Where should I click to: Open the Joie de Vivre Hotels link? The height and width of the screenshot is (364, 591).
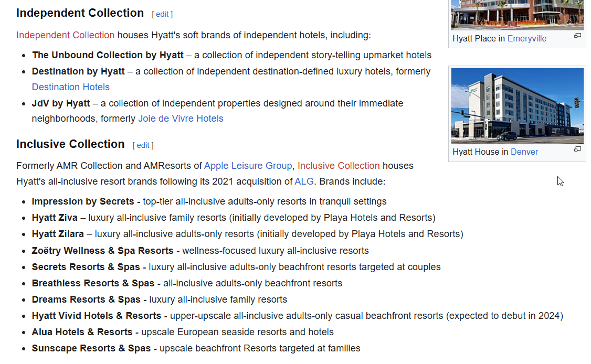click(181, 119)
